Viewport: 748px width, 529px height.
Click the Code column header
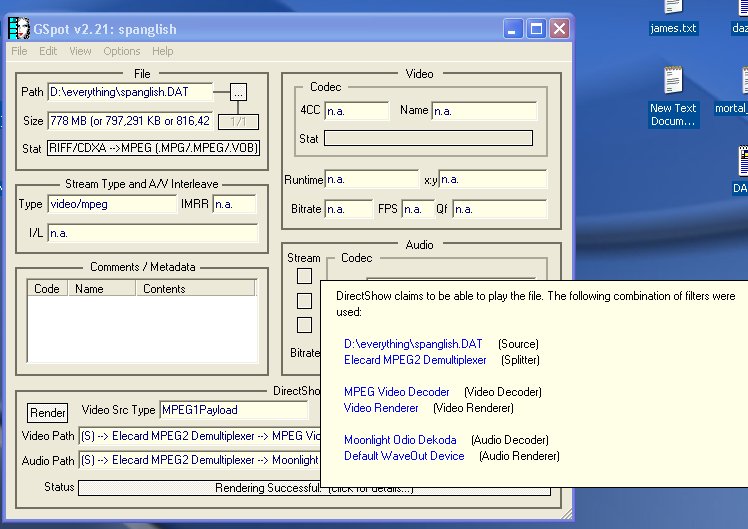47,289
